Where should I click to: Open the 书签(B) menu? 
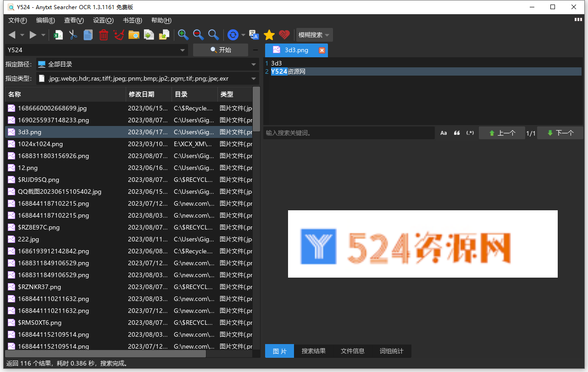coord(133,20)
